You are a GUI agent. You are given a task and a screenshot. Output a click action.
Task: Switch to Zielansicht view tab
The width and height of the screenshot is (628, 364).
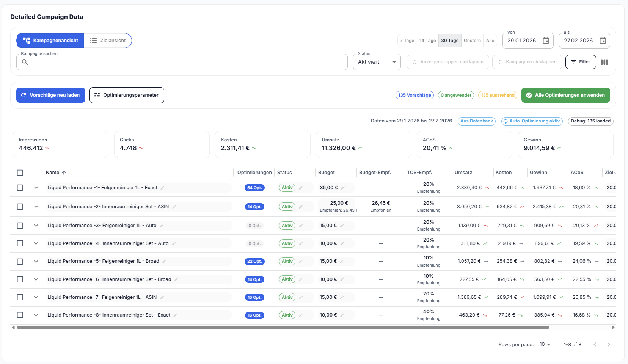[x=108, y=41]
